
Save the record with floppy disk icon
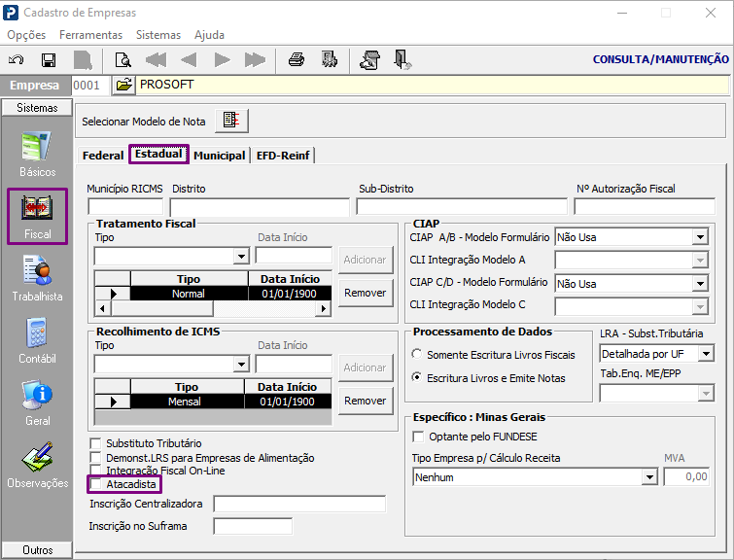click(49, 60)
